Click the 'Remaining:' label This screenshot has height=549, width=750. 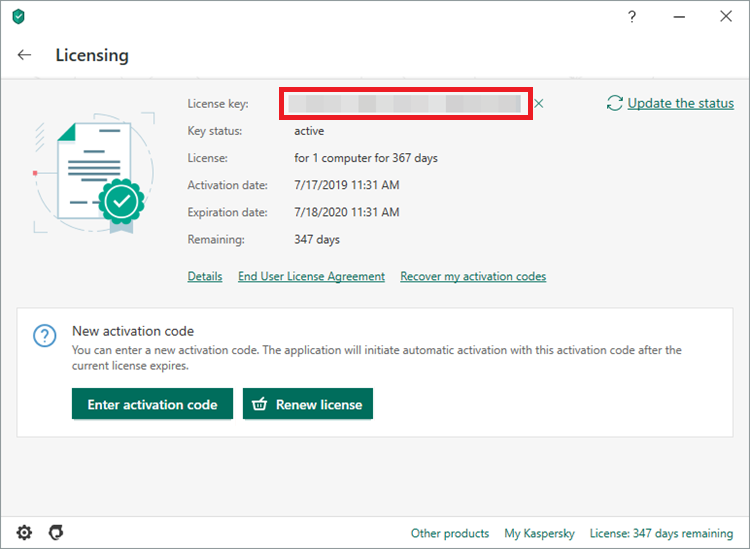216,240
